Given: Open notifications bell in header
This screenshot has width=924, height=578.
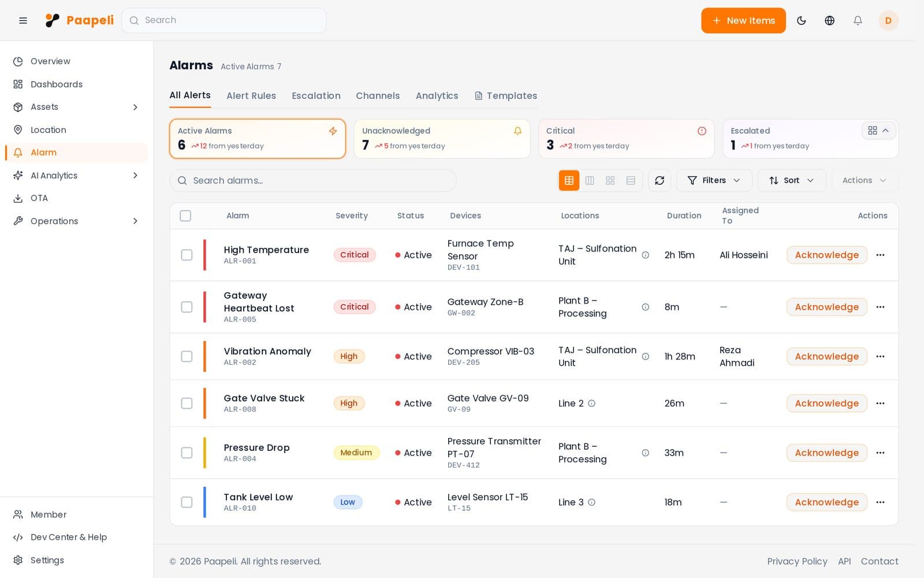Looking at the screenshot, I should [858, 20].
